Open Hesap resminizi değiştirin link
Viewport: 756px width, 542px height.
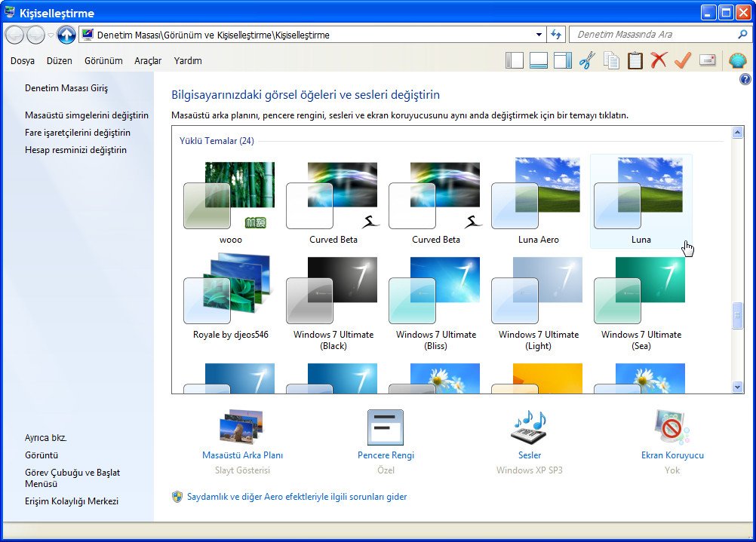(x=75, y=150)
